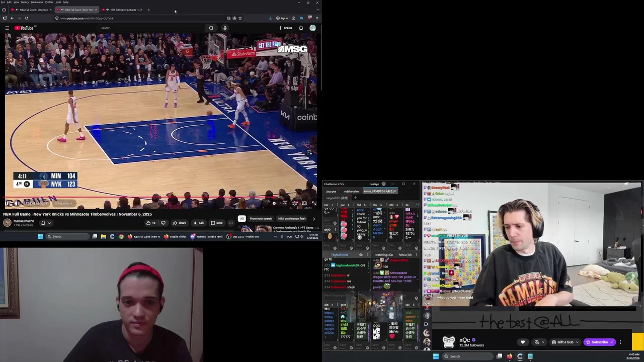
Task: Toggle closed captions on the video player
Action: (285, 203)
